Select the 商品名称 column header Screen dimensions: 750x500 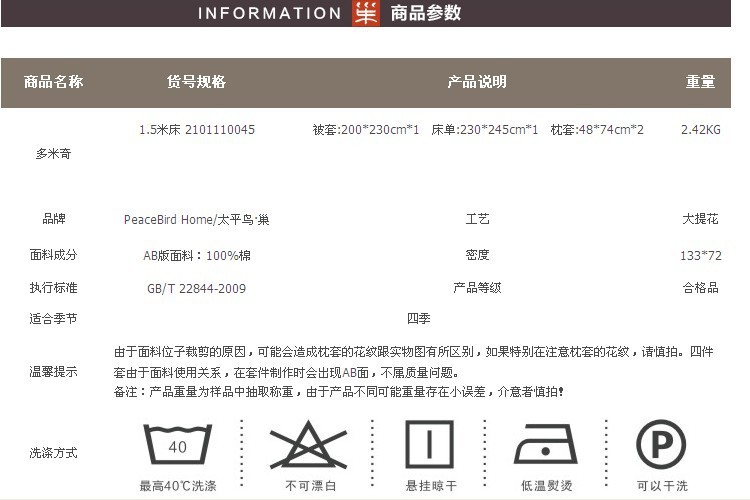(x=53, y=82)
